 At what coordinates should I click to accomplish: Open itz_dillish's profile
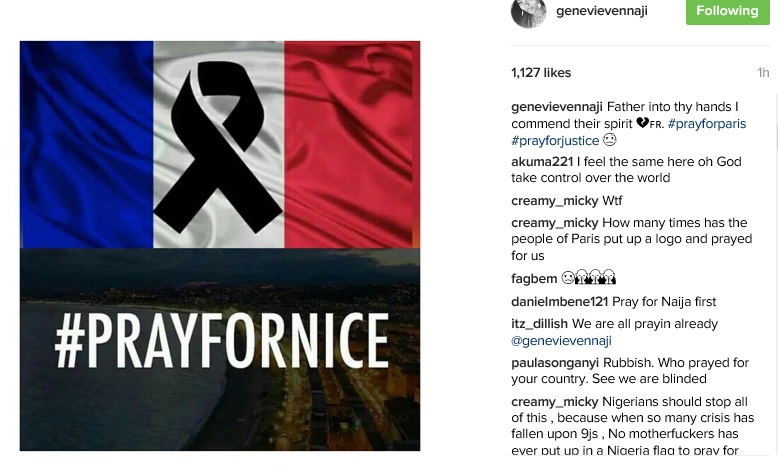[539, 324]
